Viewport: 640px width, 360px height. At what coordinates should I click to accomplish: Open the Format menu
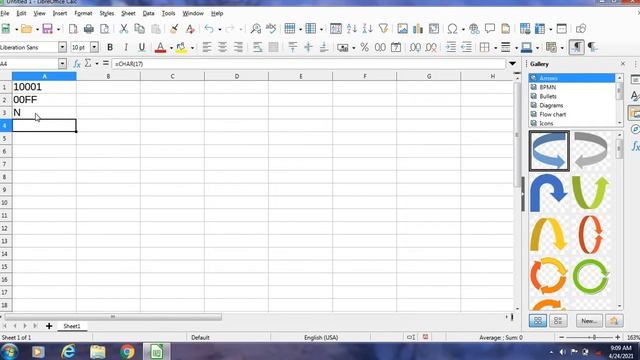pos(83,13)
